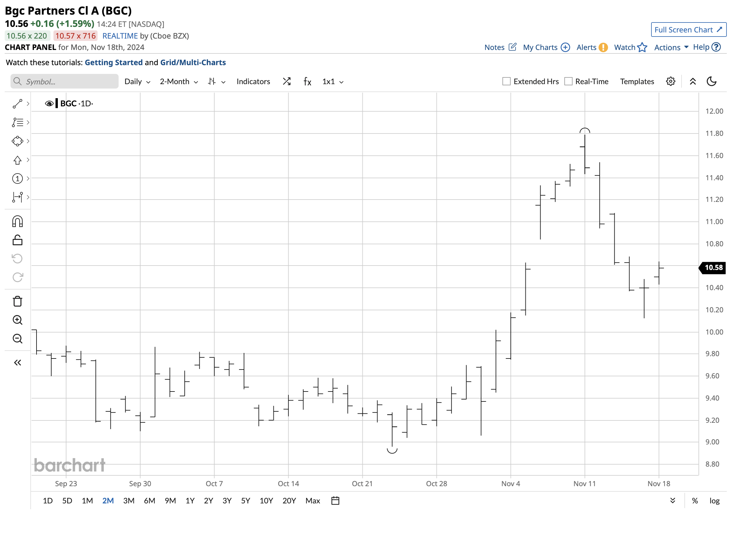
Task: Click the Symbol search input field
Action: click(x=65, y=82)
